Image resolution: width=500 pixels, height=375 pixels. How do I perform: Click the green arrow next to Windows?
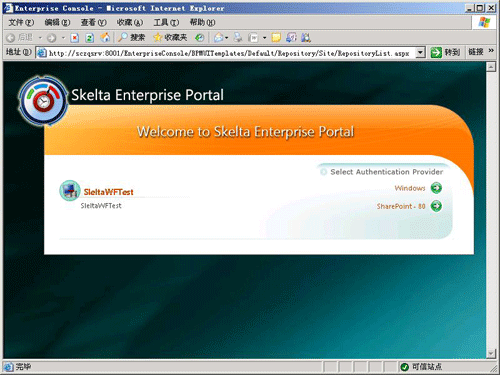tap(436, 188)
